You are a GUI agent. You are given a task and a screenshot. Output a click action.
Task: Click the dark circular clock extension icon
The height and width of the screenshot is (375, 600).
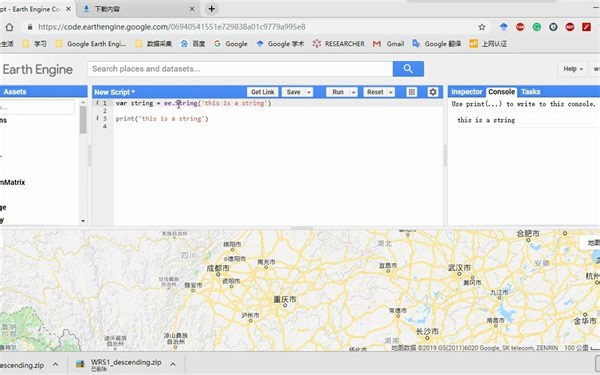click(553, 27)
